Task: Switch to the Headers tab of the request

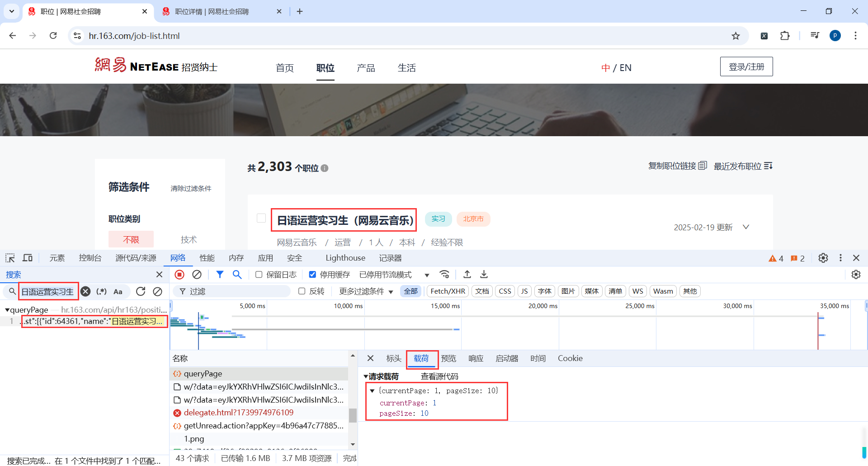Action: (x=394, y=358)
